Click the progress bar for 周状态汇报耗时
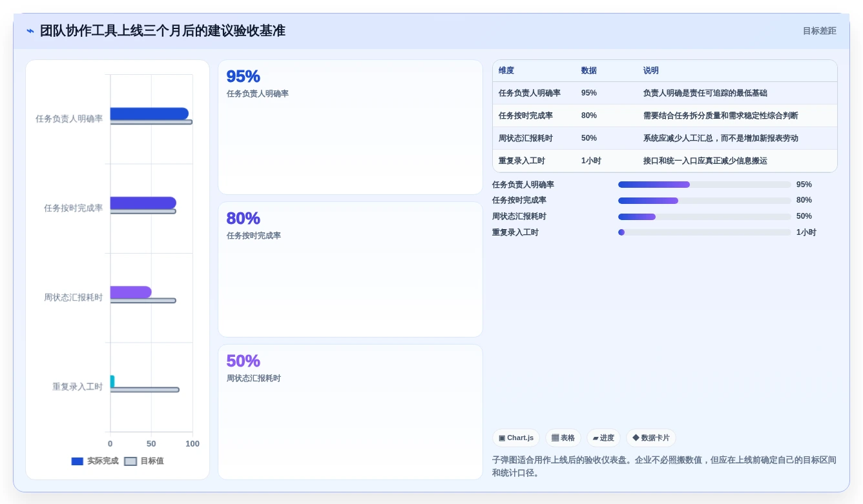Screen dimensions: 863x504 [x=705, y=217]
